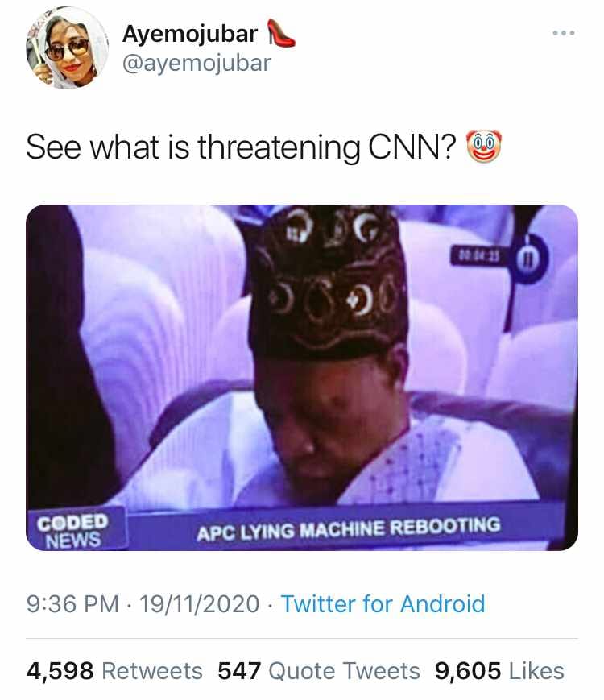Click Ayemojubar's profile avatar picture

tap(68, 48)
